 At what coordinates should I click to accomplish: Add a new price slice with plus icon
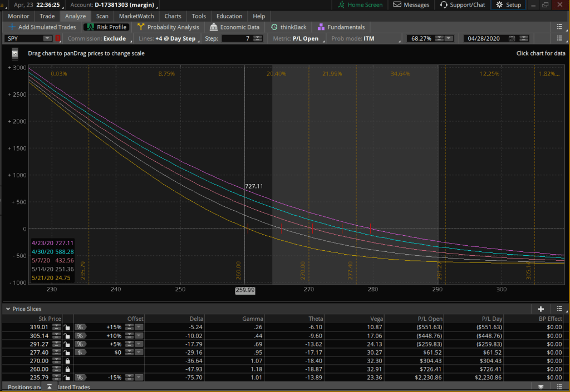point(540,309)
